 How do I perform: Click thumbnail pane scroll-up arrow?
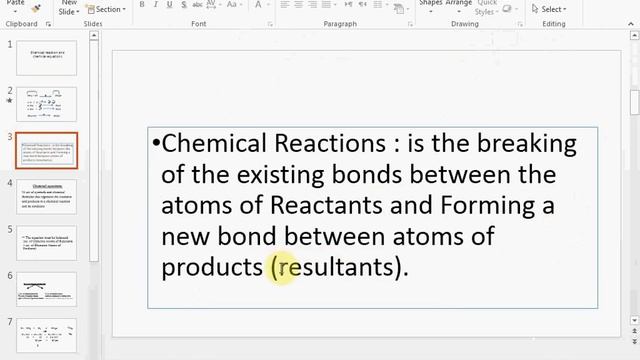coord(94,36)
